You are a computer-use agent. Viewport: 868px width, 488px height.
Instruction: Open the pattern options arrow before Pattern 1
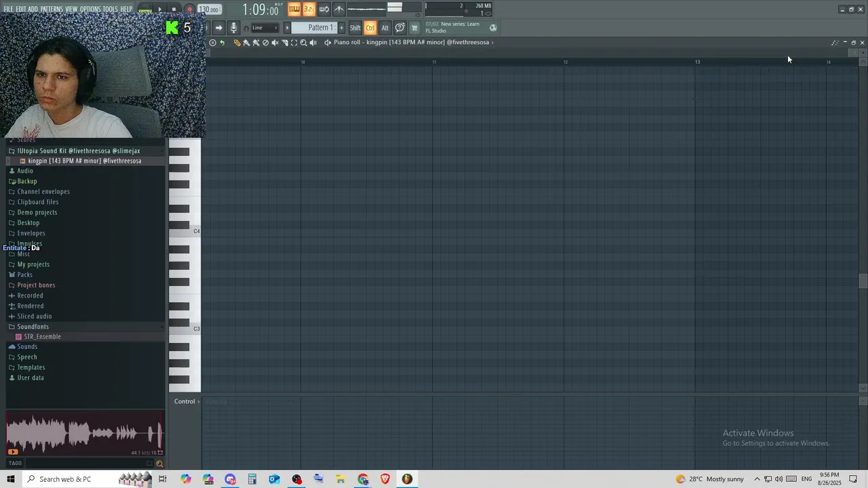(287, 28)
